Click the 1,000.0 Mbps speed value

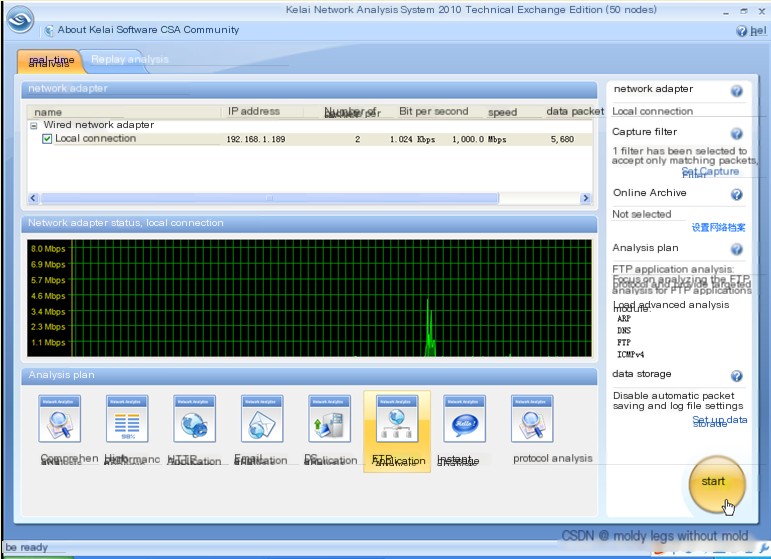(479, 139)
